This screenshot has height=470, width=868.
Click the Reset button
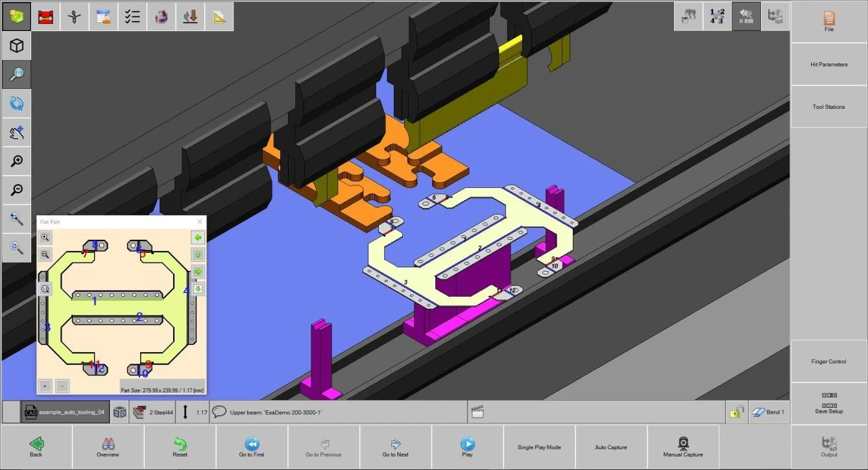pos(180,447)
